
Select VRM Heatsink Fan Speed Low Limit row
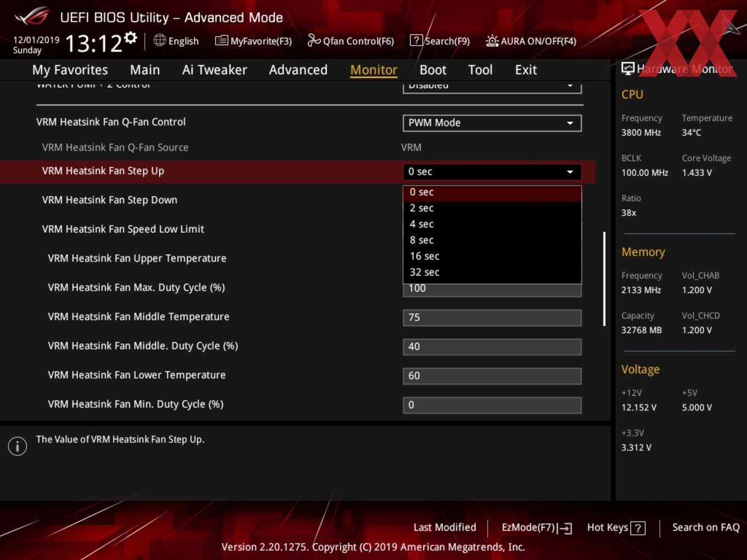pos(297,229)
